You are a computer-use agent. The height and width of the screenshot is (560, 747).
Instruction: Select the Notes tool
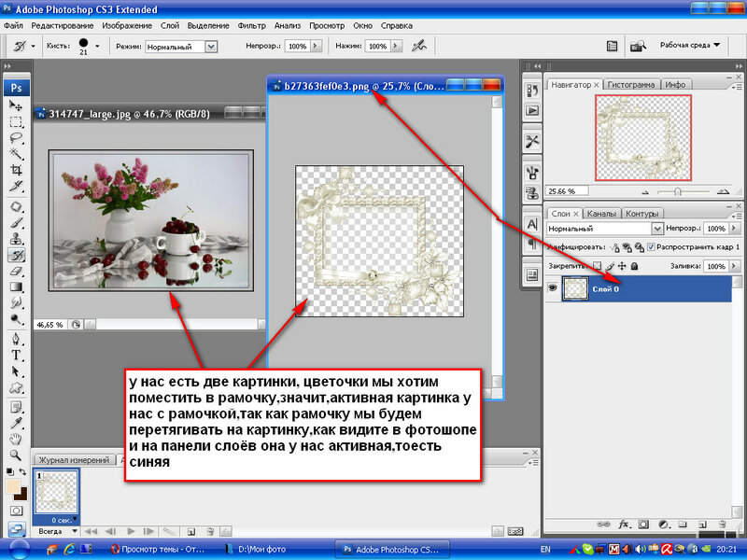click(x=16, y=407)
